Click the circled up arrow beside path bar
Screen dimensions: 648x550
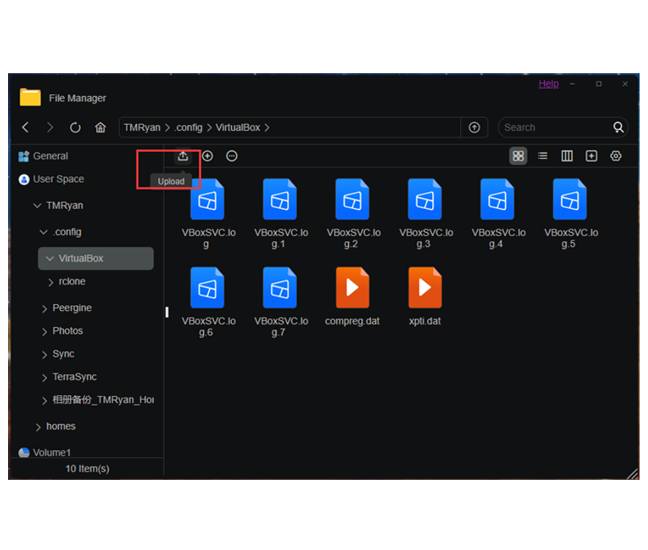[474, 128]
